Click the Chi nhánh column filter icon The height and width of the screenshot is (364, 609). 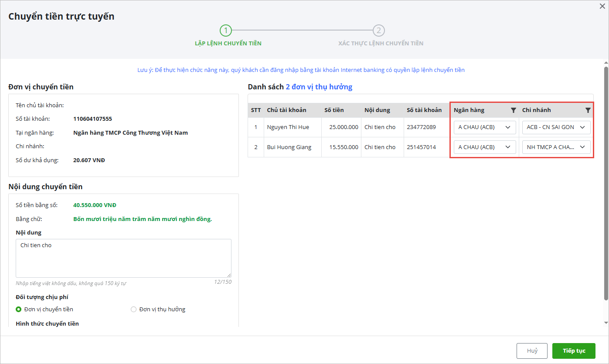click(x=588, y=110)
